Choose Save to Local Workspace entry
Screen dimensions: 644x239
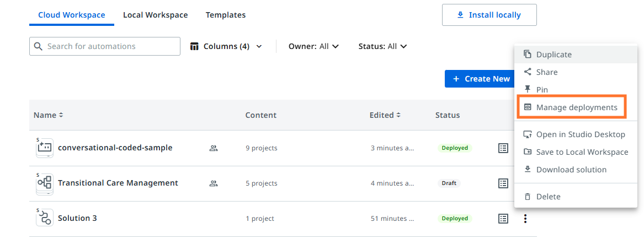point(576,152)
